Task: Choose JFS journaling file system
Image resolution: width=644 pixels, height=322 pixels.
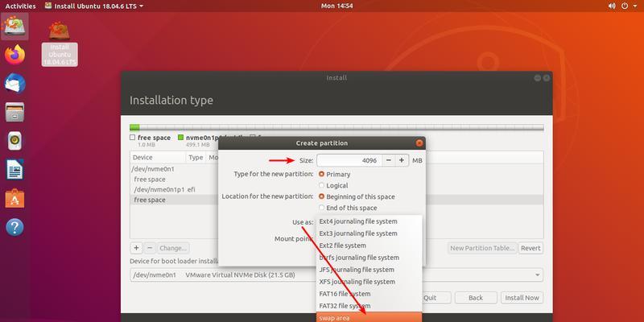Action: [x=369, y=270]
